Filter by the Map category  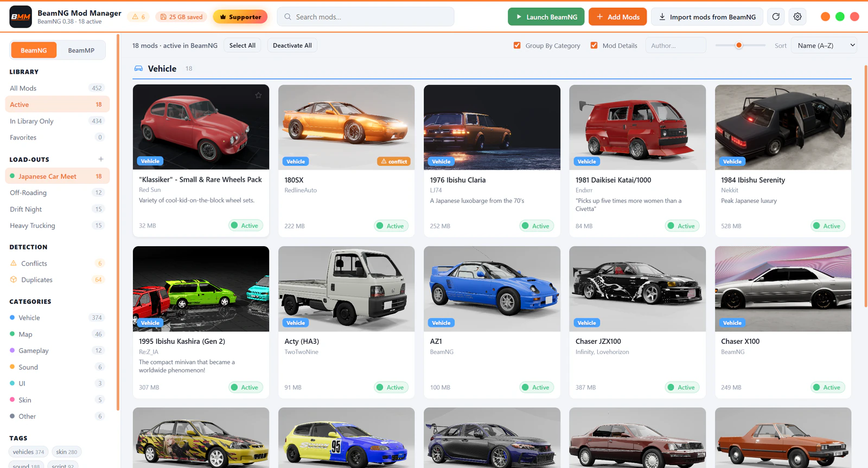(57, 335)
